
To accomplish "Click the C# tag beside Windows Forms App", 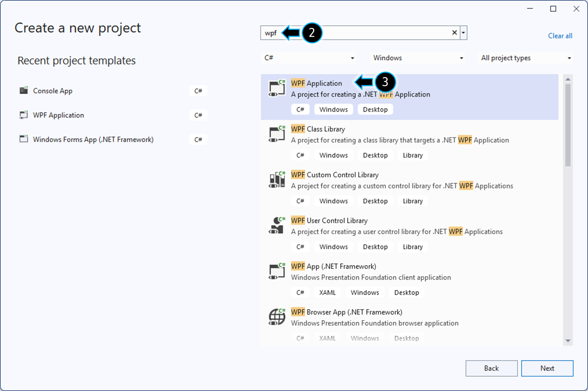I will click(198, 139).
